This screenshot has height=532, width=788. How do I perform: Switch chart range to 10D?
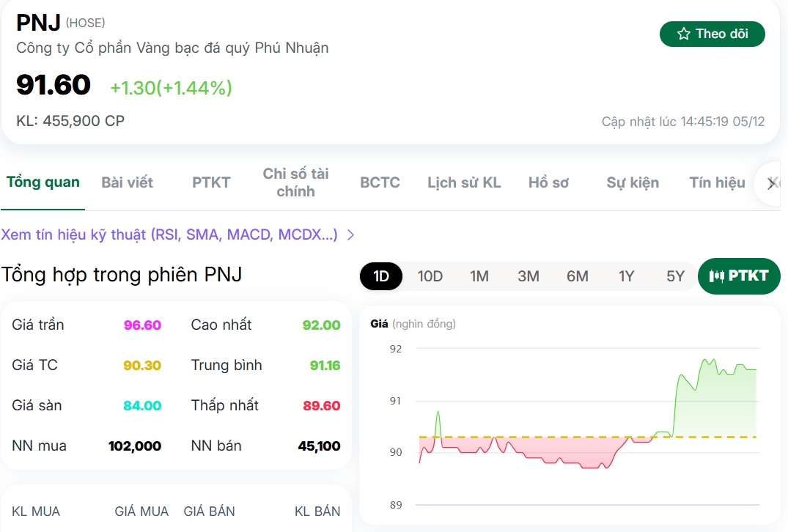(430, 276)
